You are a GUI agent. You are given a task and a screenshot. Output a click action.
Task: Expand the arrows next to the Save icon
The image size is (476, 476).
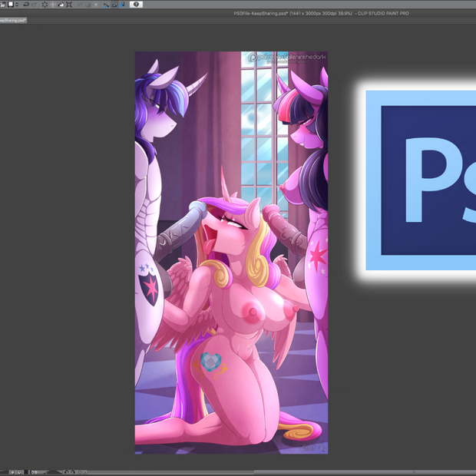click(17, 5)
